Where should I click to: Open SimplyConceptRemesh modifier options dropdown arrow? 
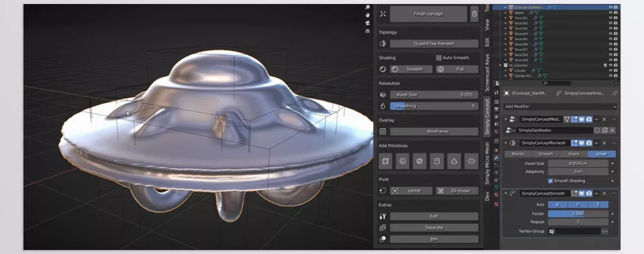[596, 143]
